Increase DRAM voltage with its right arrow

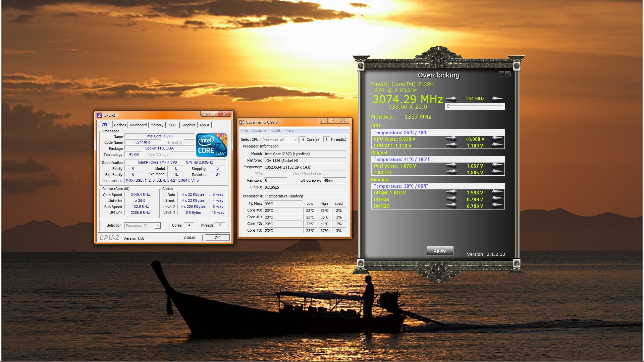pyautogui.click(x=497, y=192)
